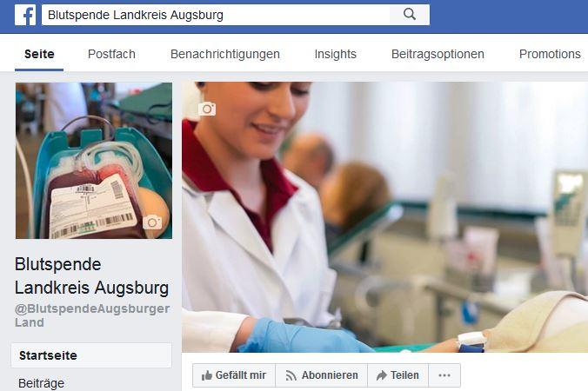
Task: Open the Promotions tab
Action: click(550, 54)
